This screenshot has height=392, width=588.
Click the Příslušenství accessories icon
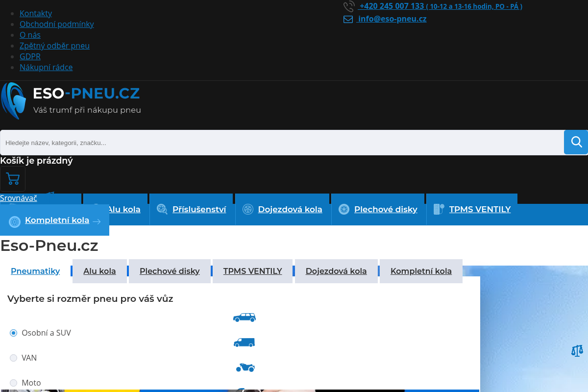[162, 209]
